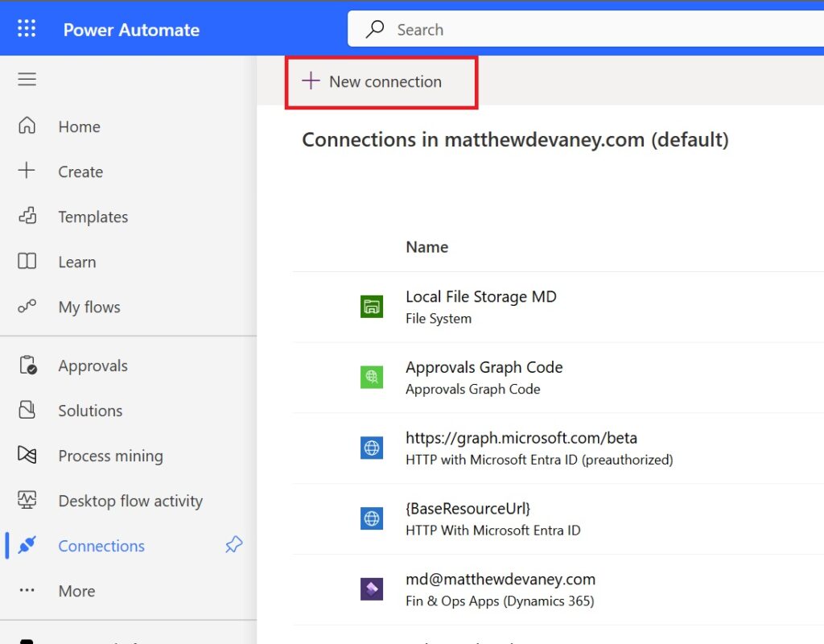Screen dimensions: 824x644
Task: Click the preauthorized HTTP Entra ID globe icon
Action: (x=372, y=448)
